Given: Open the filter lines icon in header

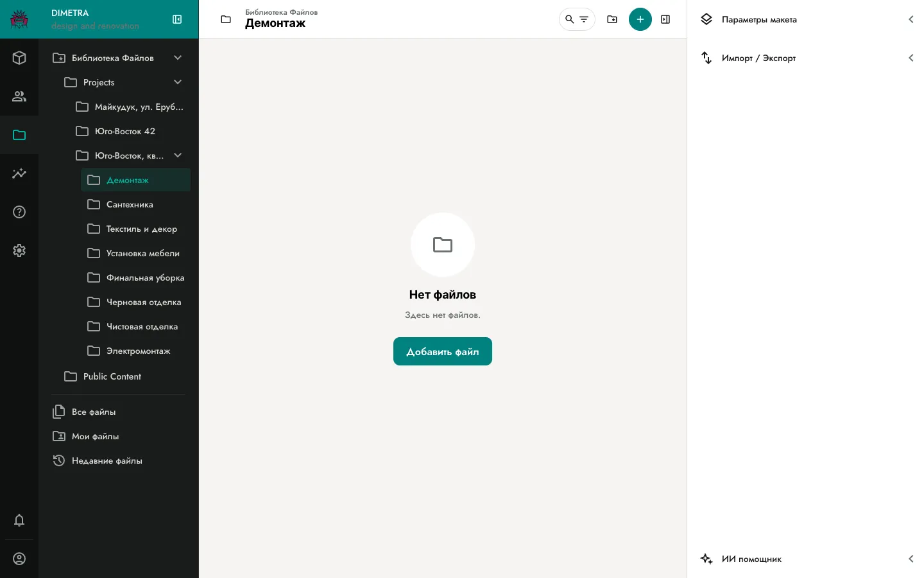Looking at the screenshot, I should pyautogui.click(x=584, y=19).
